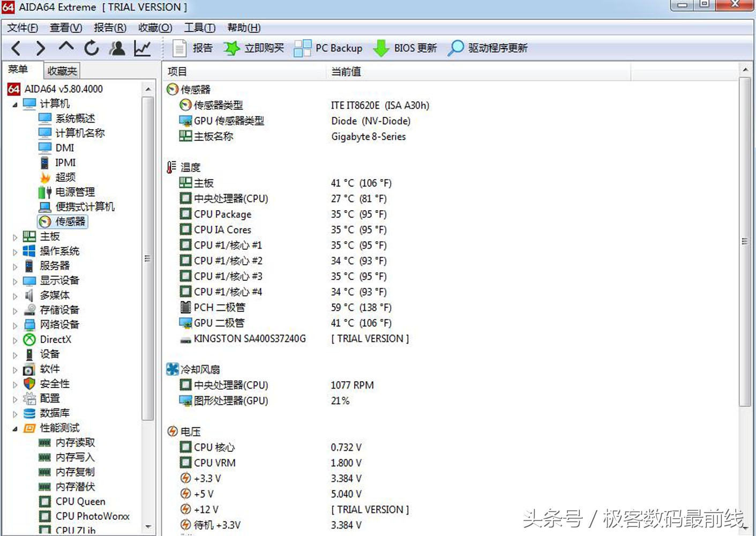Image resolution: width=756 pixels, height=536 pixels.
Task: Click the 立即购买 buy now button
Action: coord(254,48)
